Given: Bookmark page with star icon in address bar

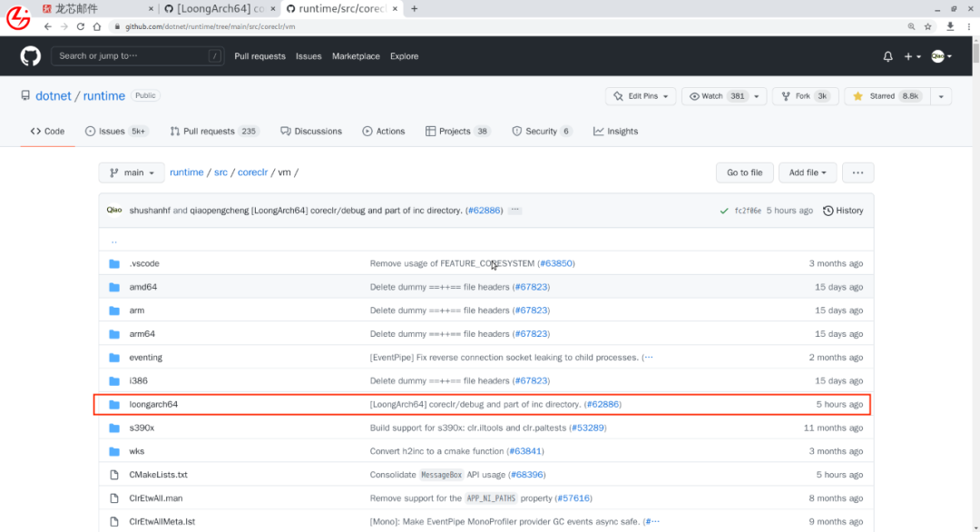Looking at the screenshot, I should click(929, 26).
